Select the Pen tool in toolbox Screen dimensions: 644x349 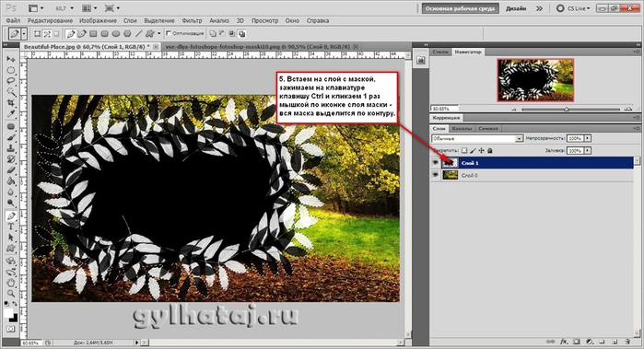point(11,216)
